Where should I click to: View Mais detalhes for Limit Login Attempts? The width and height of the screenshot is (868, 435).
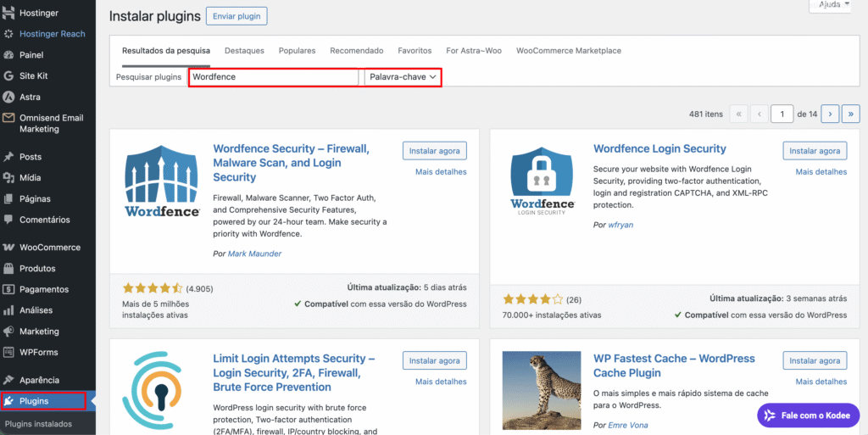pos(441,382)
